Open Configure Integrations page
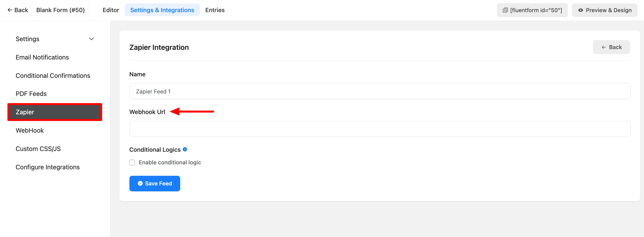This screenshot has width=644, height=237. (48, 167)
